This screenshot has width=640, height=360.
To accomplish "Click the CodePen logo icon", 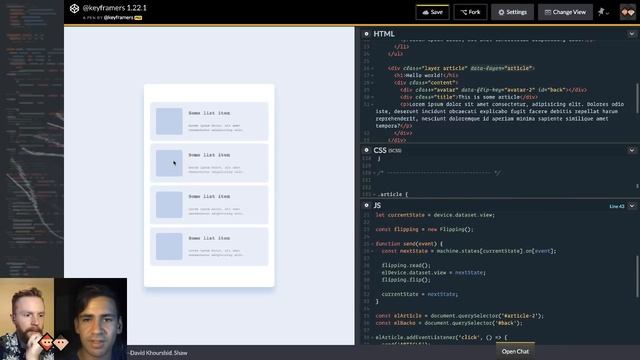I will click(x=74, y=9).
